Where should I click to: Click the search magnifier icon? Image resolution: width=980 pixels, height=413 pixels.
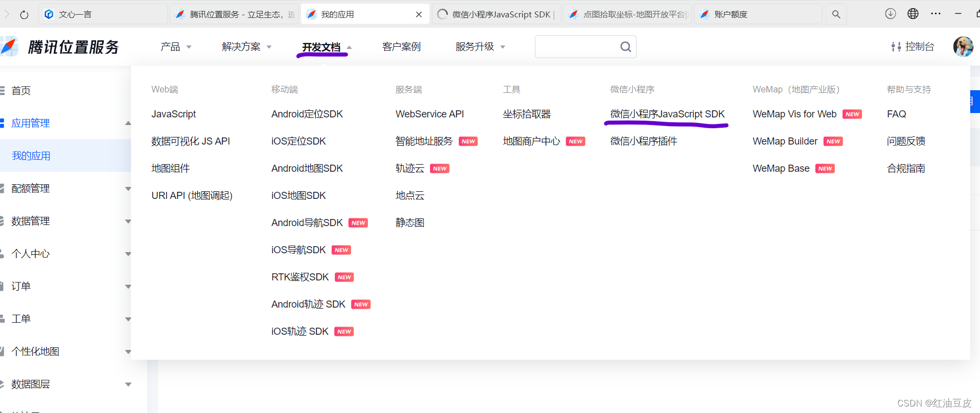point(626,47)
